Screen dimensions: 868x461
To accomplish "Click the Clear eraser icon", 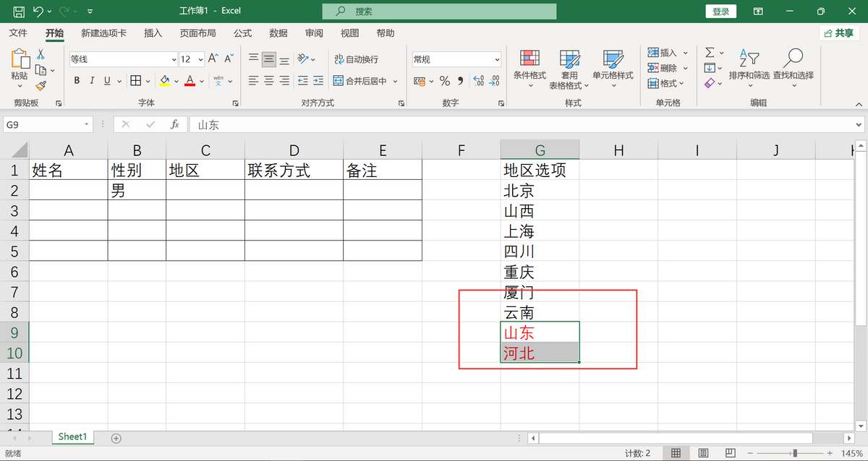I will 710,83.
